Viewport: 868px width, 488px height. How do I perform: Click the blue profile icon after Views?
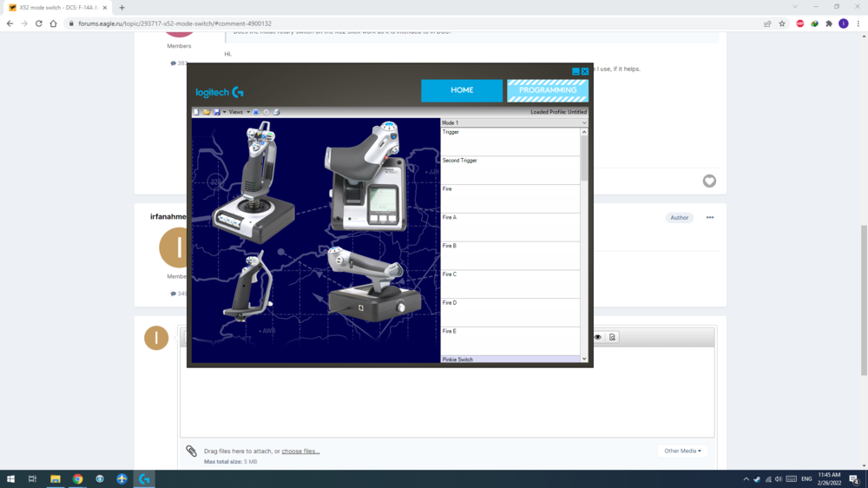tap(256, 112)
